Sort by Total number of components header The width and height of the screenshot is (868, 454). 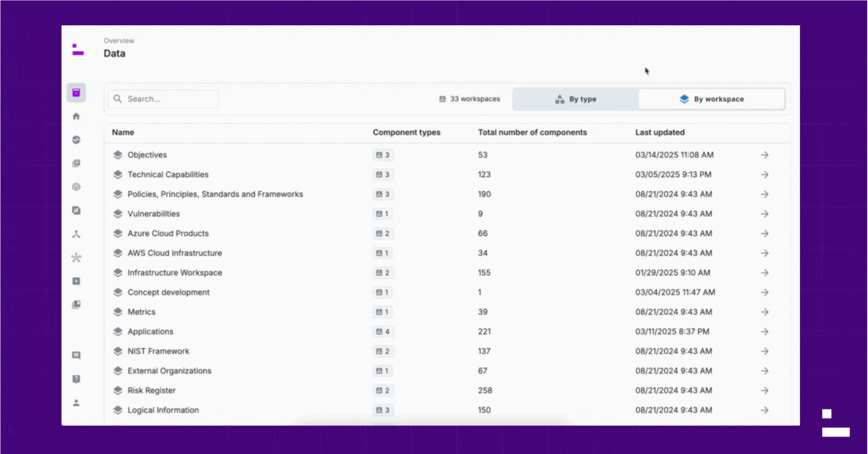click(x=532, y=132)
